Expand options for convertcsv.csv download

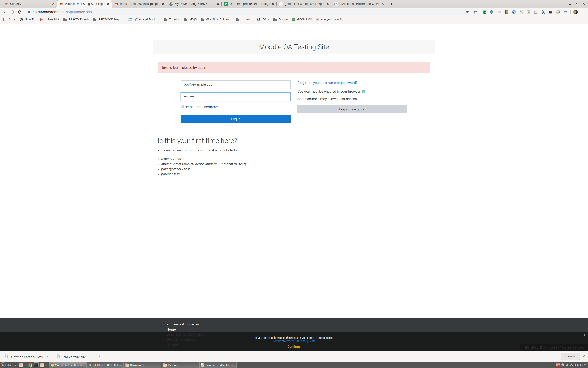coord(100,356)
